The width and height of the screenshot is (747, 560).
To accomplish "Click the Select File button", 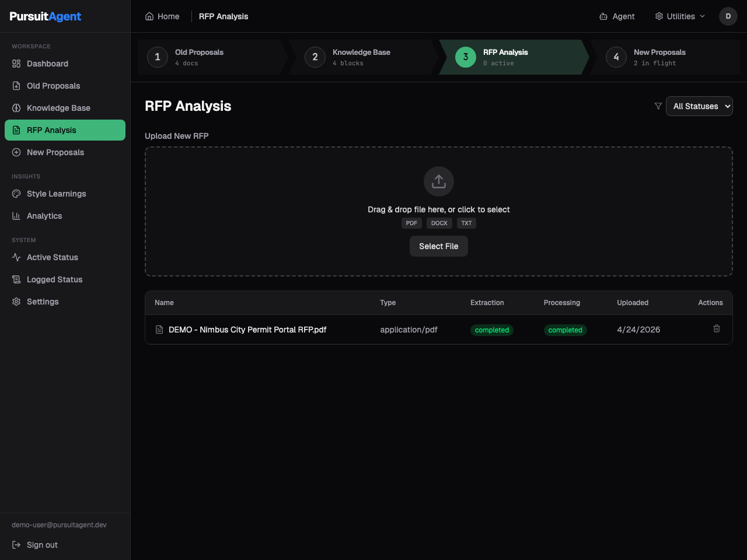I will coord(439,246).
